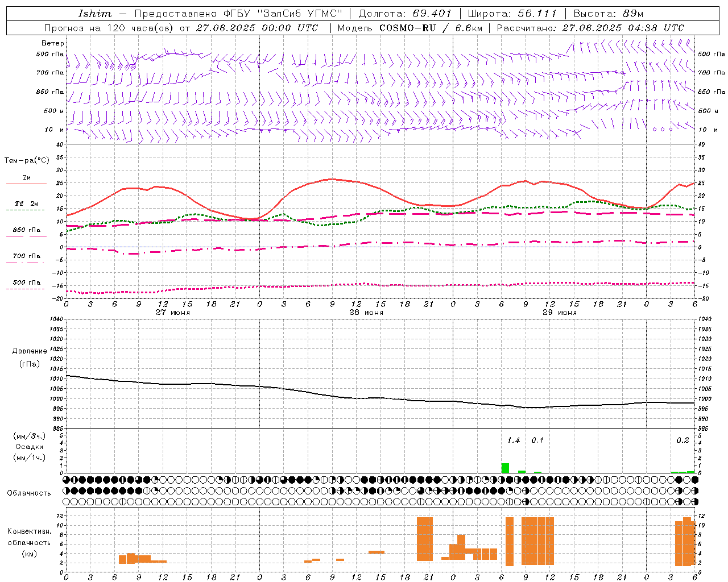Click the station name "Ishim" in header

94,13
